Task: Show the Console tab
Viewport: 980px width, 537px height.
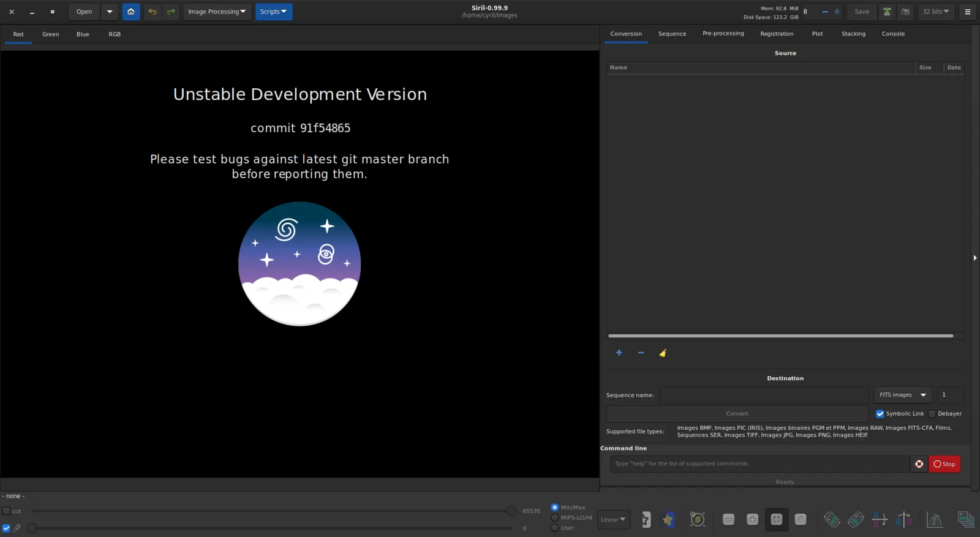Action: click(x=893, y=34)
